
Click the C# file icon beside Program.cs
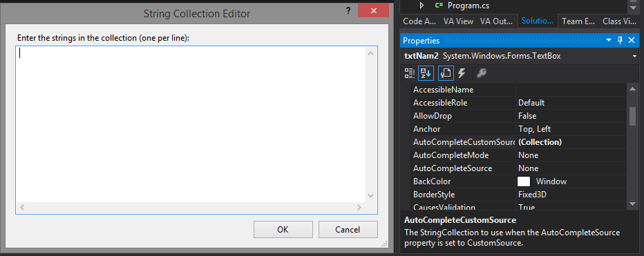tap(438, 6)
